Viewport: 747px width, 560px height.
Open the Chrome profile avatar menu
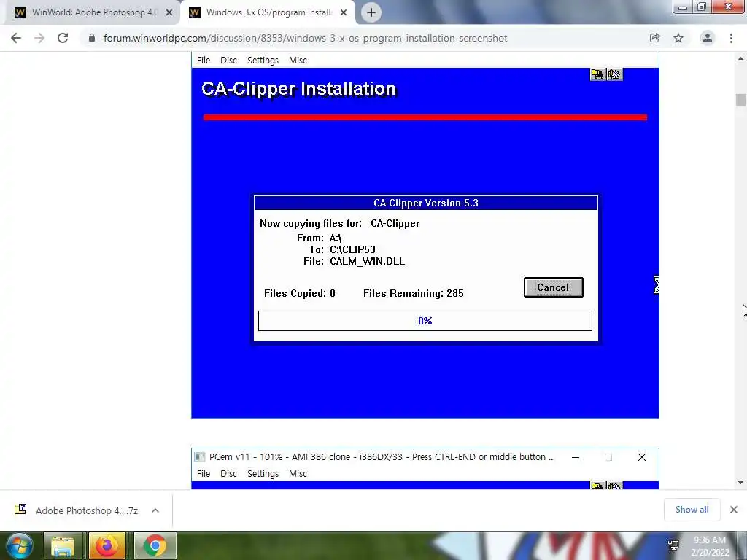pos(708,38)
